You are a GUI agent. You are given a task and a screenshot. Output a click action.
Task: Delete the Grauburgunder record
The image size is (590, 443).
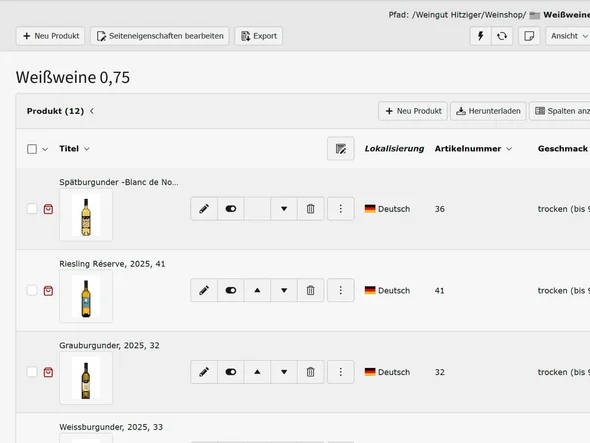coord(310,372)
